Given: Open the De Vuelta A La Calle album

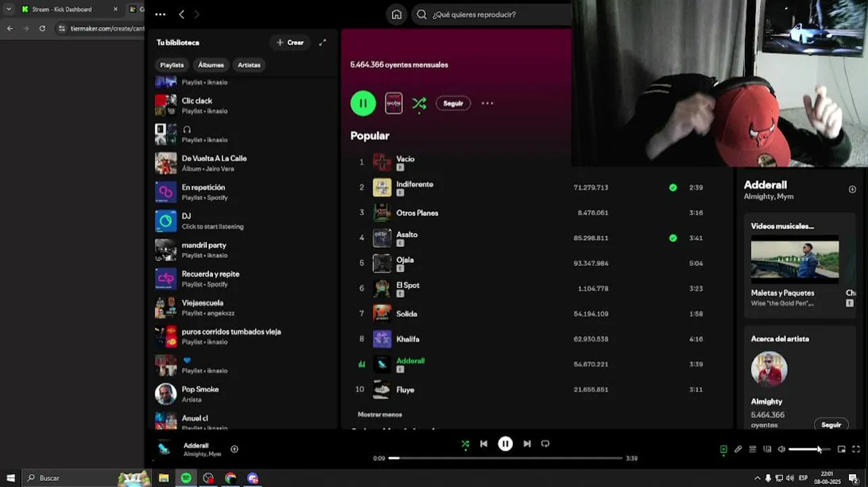Looking at the screenshot, I should click(243, 163).
